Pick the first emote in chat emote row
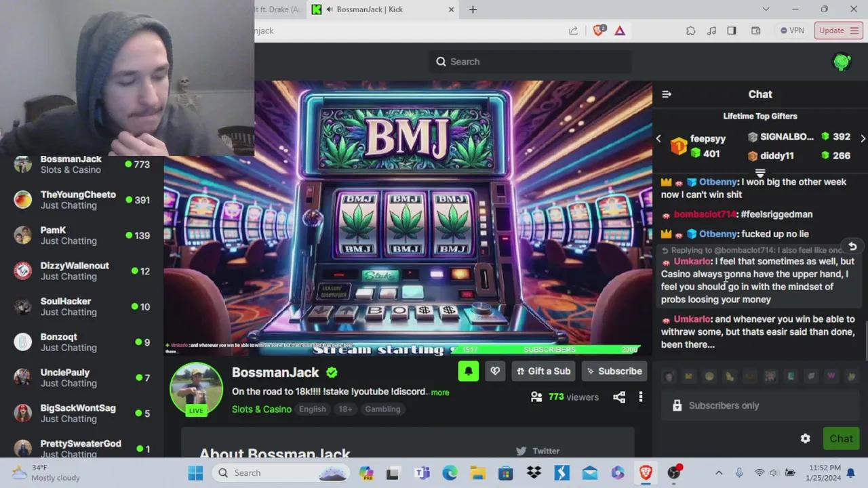The height and width of the screenshot is (488, 868). tap(669, 376)
